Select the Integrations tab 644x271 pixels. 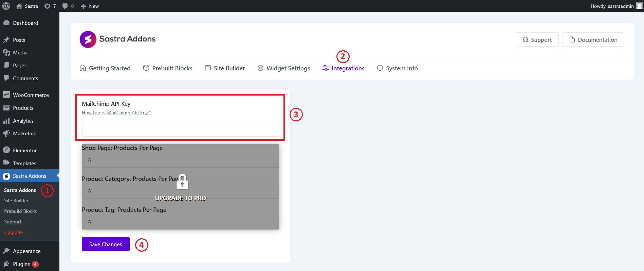click(343, 68)
